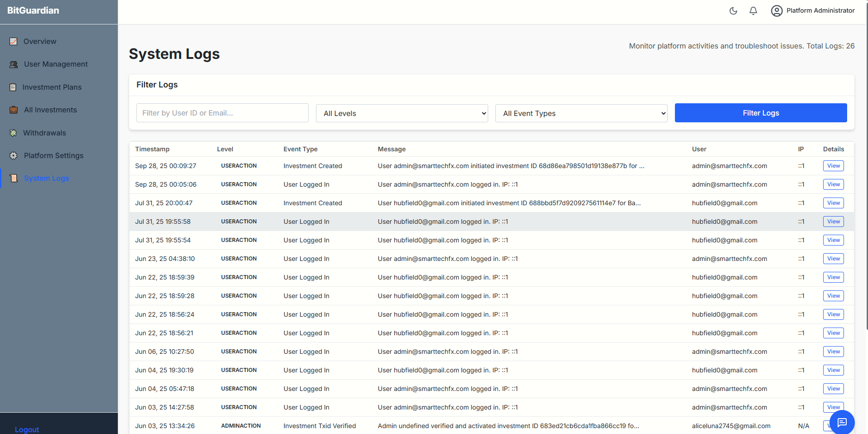Click the BitGuardian logo title
Image resolution: width=868 pixels, height=434 pixels.
(x=33, y=10)
